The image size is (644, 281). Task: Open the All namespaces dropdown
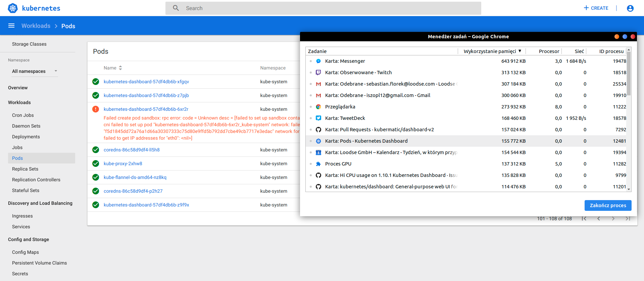click(x=35, y=71)
